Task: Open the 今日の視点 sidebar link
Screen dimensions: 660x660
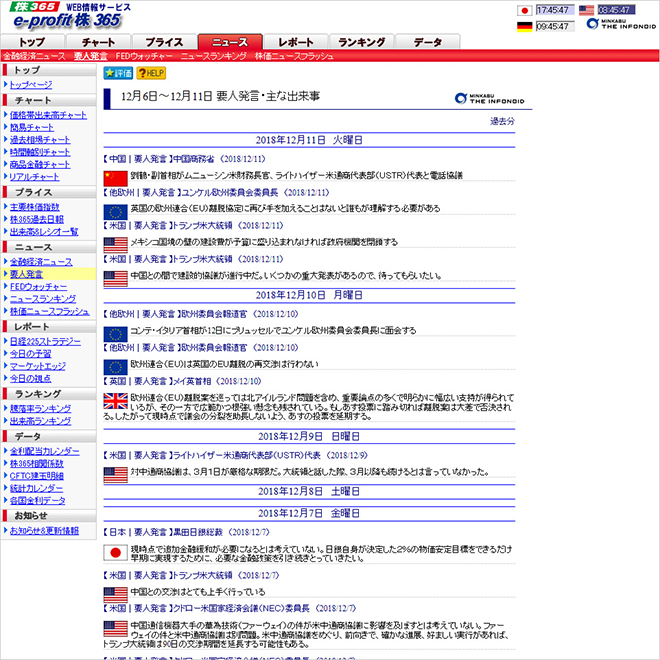Action: 31,379
